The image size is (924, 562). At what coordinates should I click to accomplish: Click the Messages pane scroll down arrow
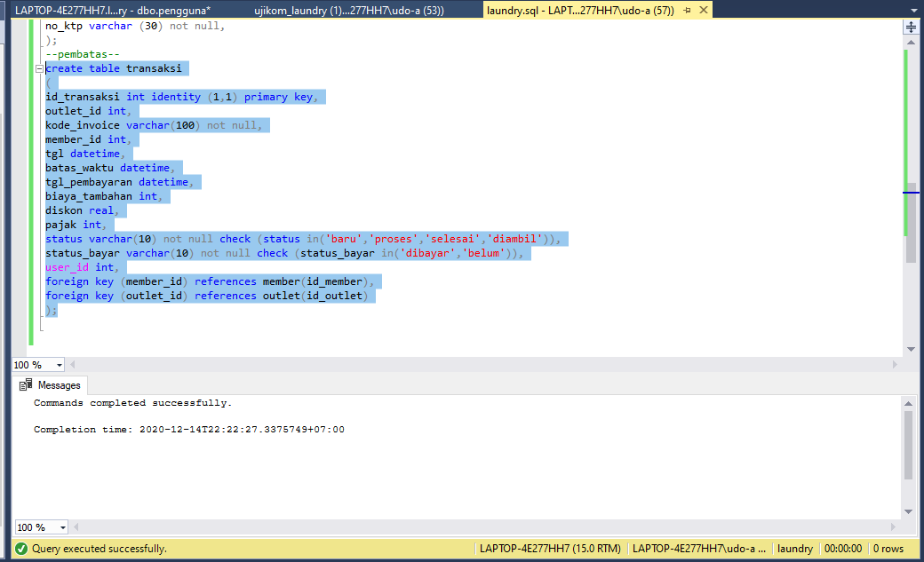pyautogui.click(x=908, y=512)
